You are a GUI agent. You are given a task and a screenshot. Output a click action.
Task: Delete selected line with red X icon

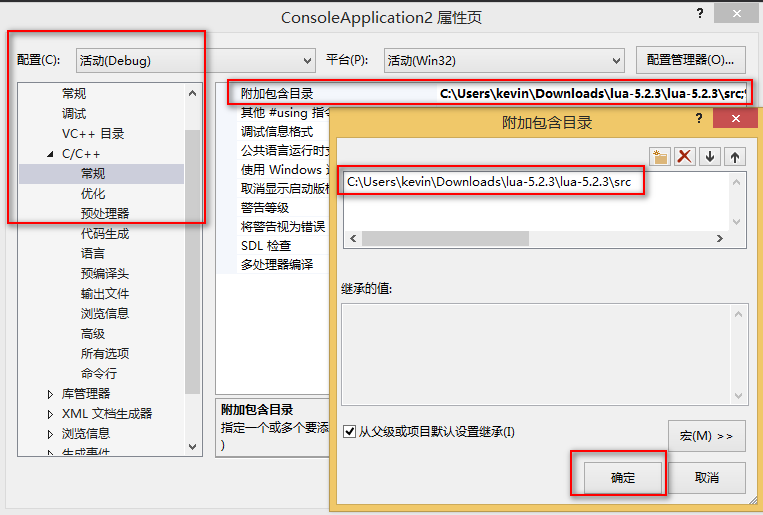[685, 157]
